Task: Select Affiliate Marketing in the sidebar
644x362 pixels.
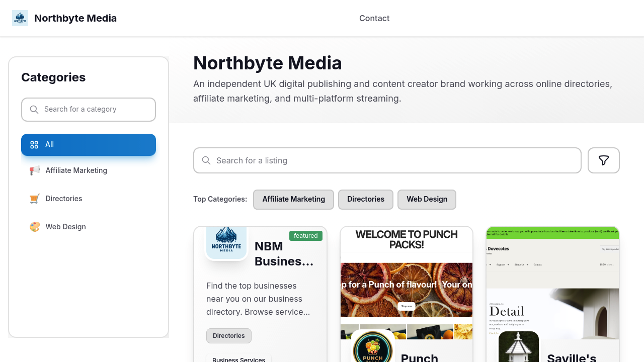Action: (x=89, y=170)
